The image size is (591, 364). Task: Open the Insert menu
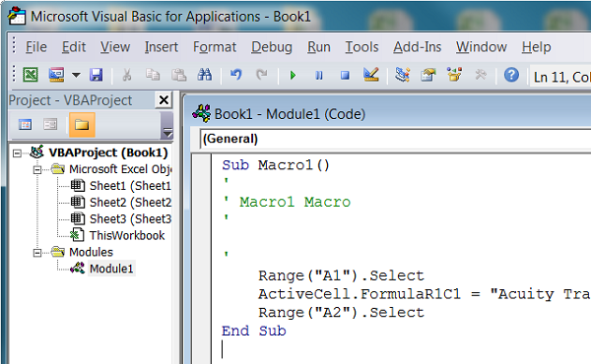[x=162, y=47]
